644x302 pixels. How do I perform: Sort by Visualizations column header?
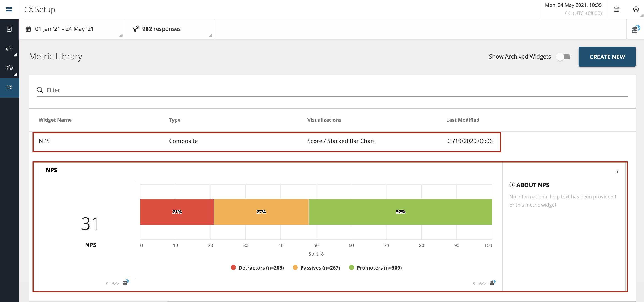coord(324,120)
